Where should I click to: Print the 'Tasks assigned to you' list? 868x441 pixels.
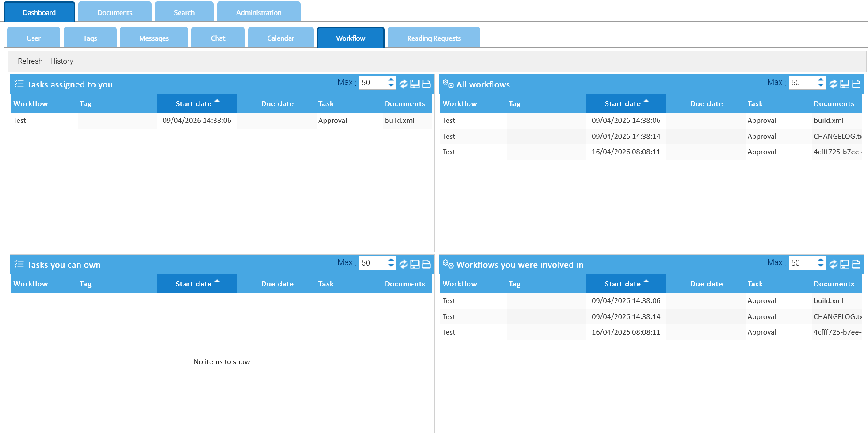[426, 84]
